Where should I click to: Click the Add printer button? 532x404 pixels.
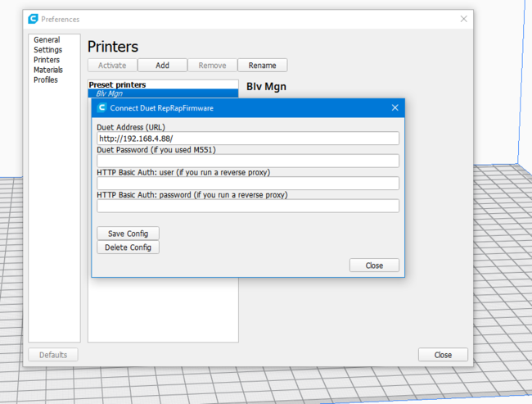(x=163, y=66)
